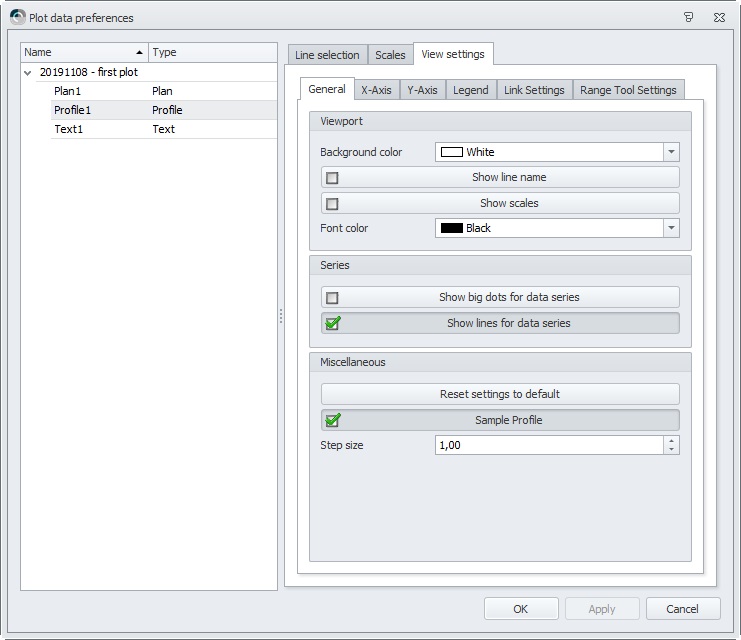Open the Legend sub-tab

coord(471,90)
